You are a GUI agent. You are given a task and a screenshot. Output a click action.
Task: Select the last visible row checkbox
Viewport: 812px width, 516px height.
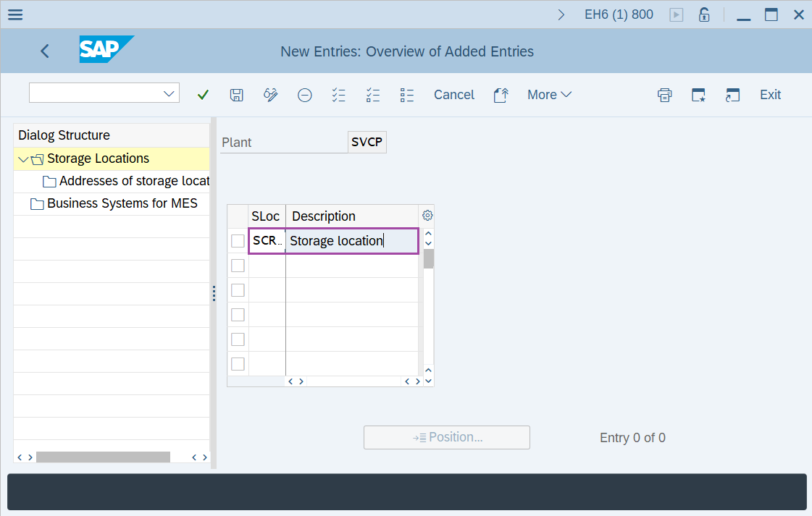(238, 364)
